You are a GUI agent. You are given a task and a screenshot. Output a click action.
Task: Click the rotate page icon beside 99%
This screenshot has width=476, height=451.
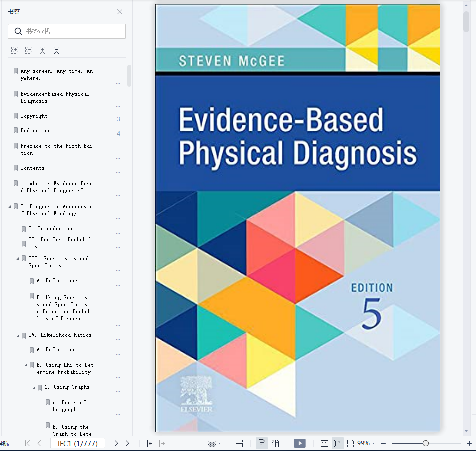[x=350, y=443]
